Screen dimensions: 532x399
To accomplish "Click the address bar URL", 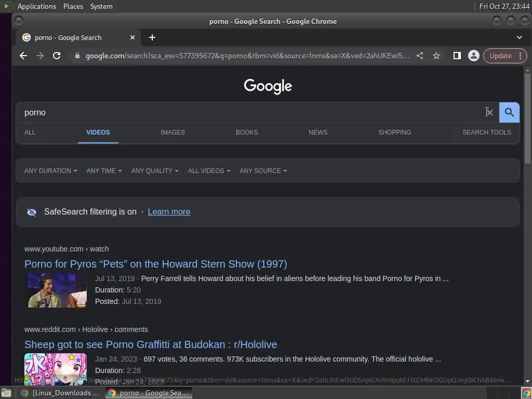I will (247, 56).
